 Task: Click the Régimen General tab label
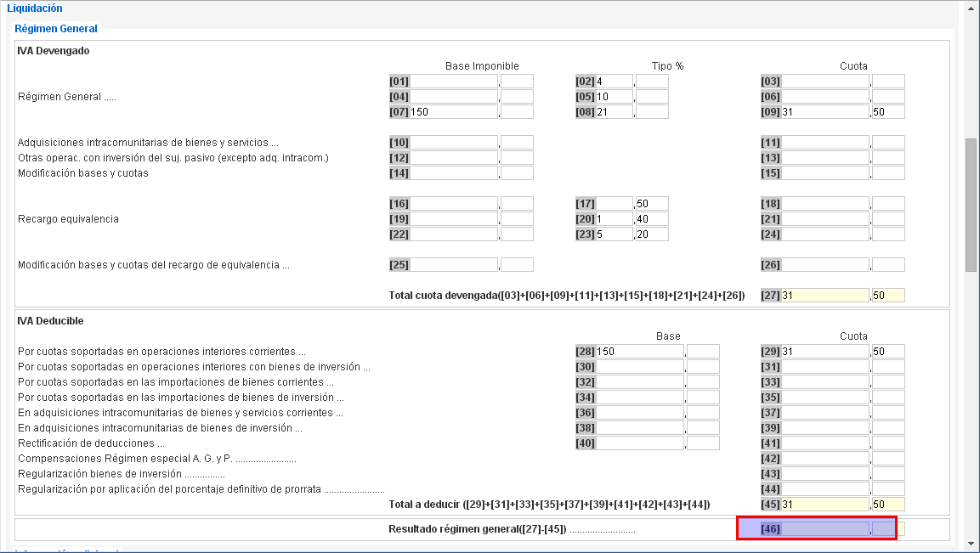56,29
